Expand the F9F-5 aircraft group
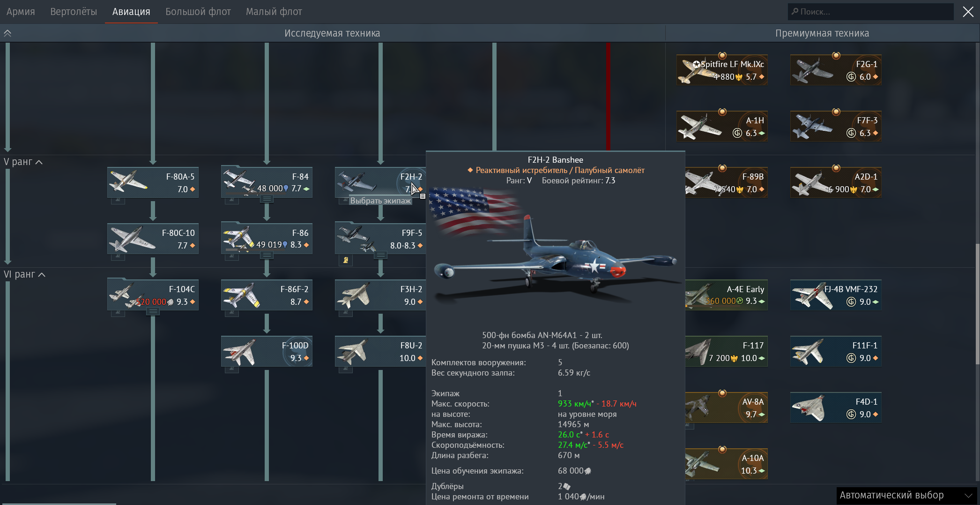This screenshot has height=505, width=980. [x=380, y=255]
